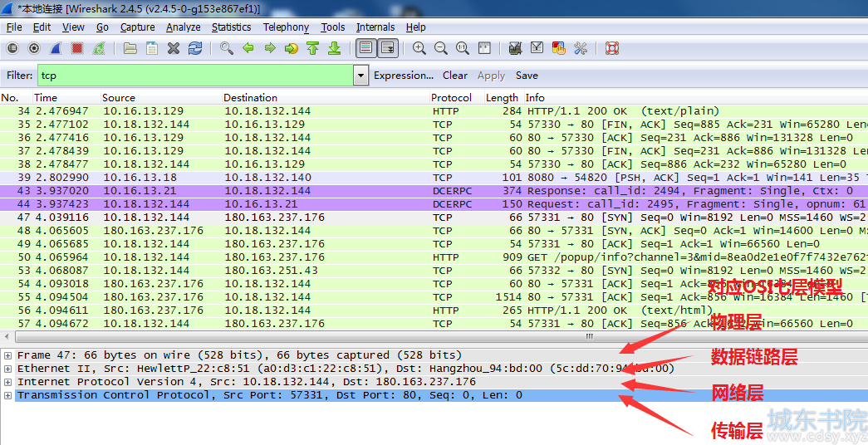Reload this capture file icon
Viewport: 868px width, 445px height.
[195, 49]
